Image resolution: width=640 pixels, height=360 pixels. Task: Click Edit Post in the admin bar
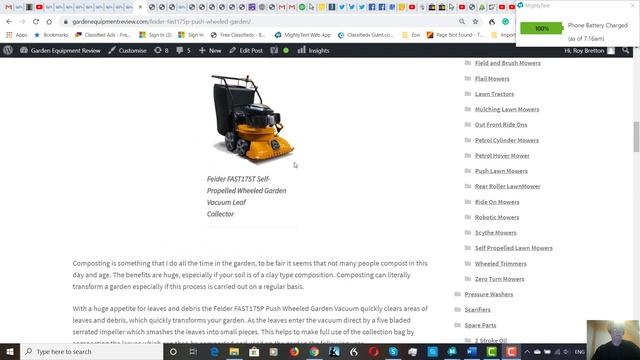pyautogui.click(x=246, y=51)
